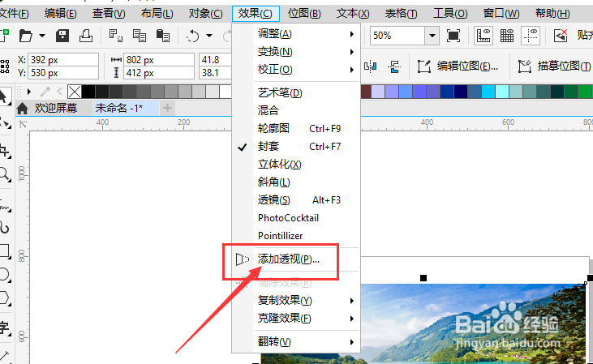Select the Ellipse tool in toolbox
This screenshot has height=364, width=593.
click(x=5, y=274)
